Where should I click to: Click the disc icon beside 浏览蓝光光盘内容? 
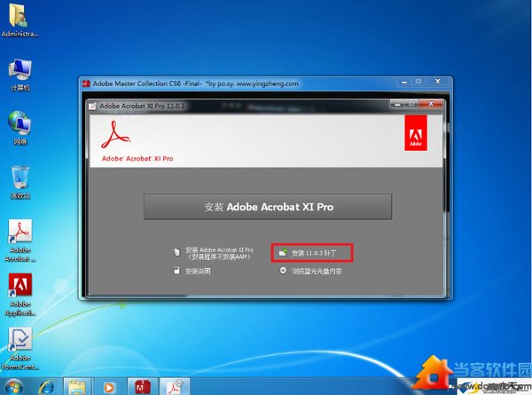283,271
